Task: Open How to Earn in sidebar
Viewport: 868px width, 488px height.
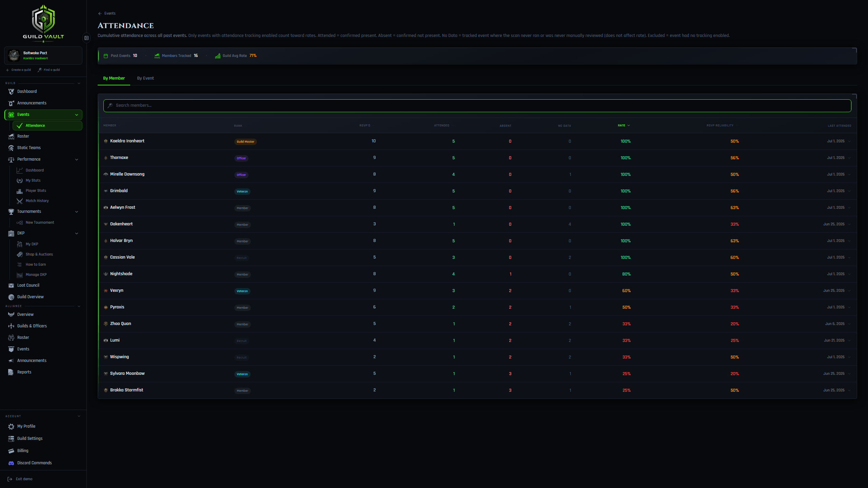Action: (x=36, y=265)
